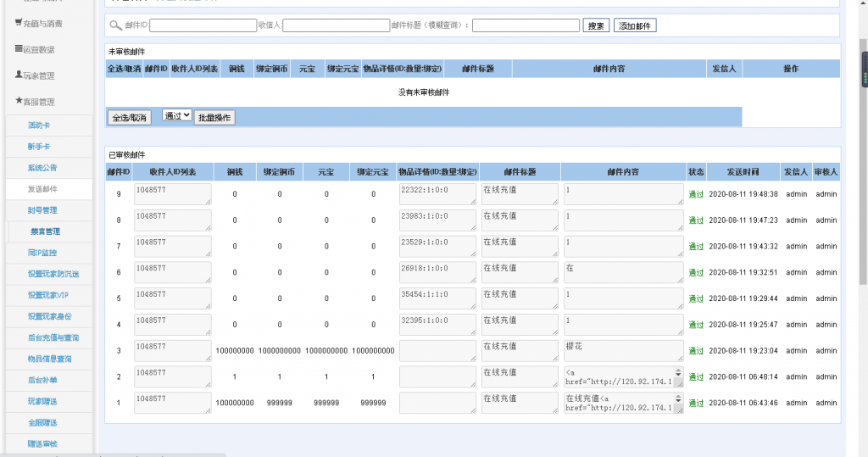Click the shopping cart icon beside 充值与消费

pos(19,23)
